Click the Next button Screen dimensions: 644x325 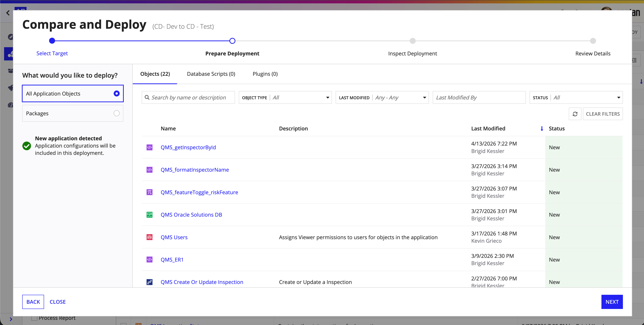(x=612, y=302)
